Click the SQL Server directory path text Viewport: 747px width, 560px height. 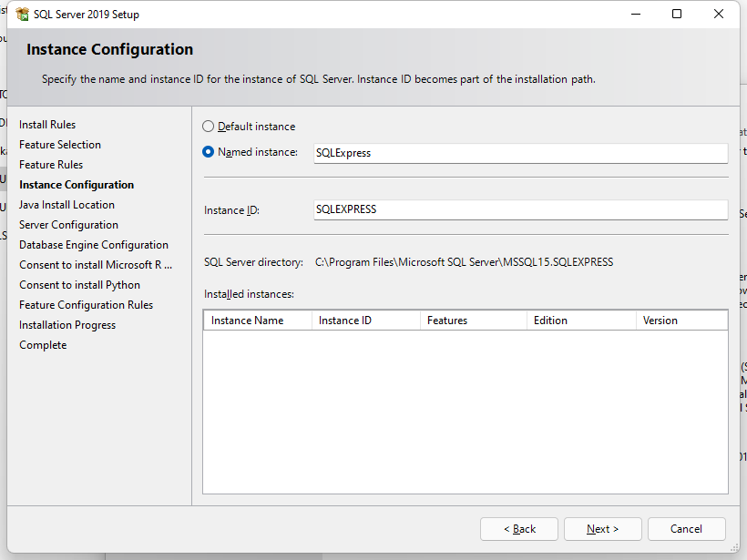pos(464,262)
